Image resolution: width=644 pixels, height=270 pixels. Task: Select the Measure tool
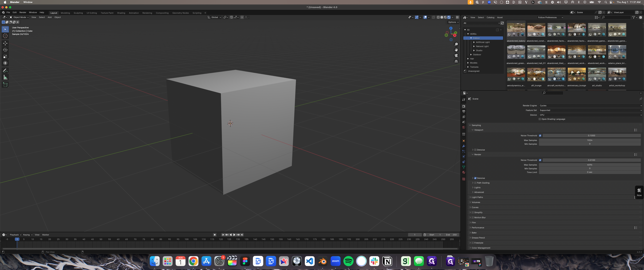point(5,77)
